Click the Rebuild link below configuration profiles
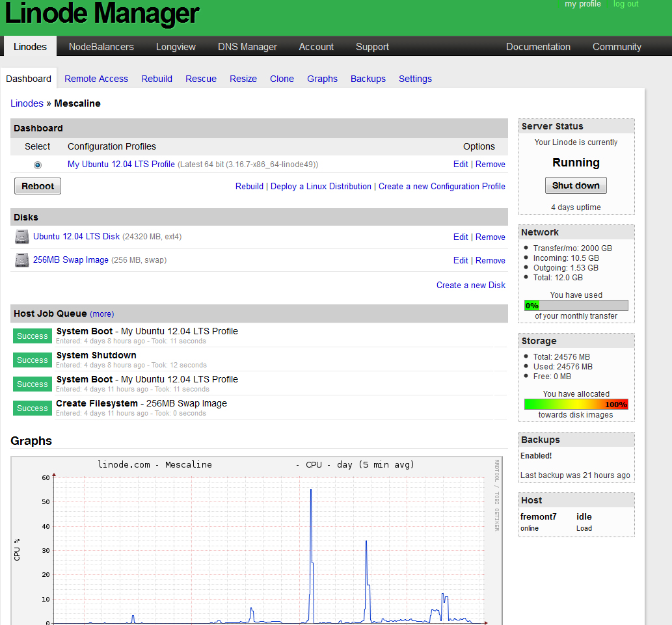Screen dimensions: 672x625 click(x=249, y=187)
